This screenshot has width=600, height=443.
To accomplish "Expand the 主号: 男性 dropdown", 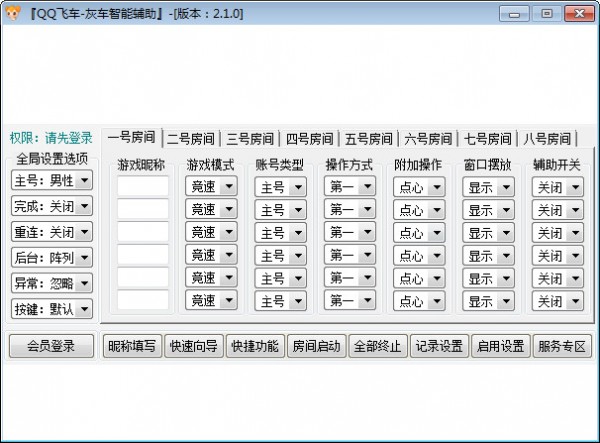I will tap(52, 180).
